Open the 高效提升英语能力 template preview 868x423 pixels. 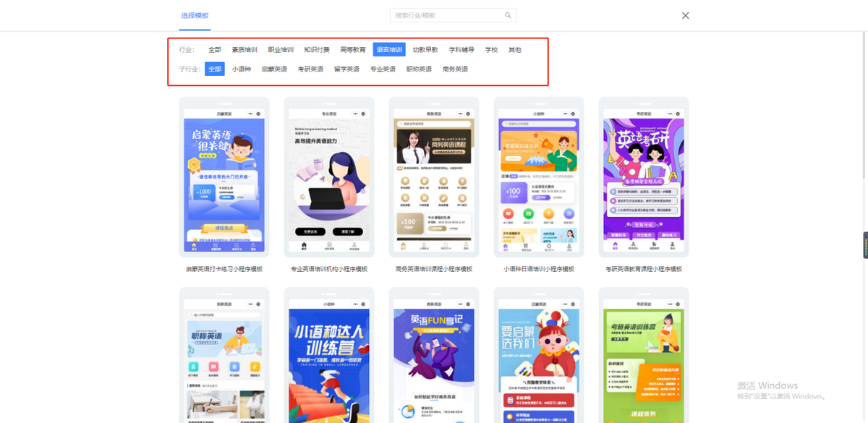pos(329,177)
